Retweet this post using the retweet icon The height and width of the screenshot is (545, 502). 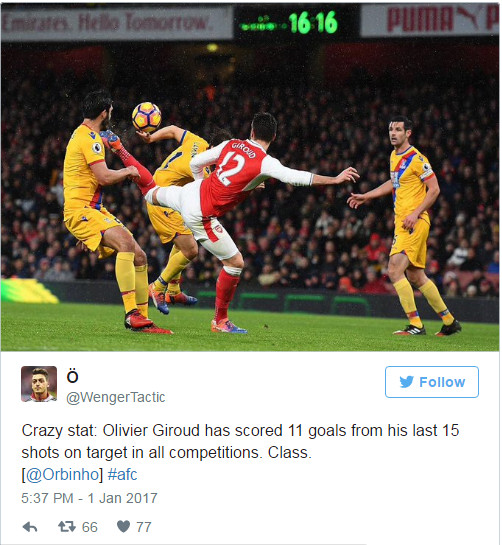[x=67, y=527]
